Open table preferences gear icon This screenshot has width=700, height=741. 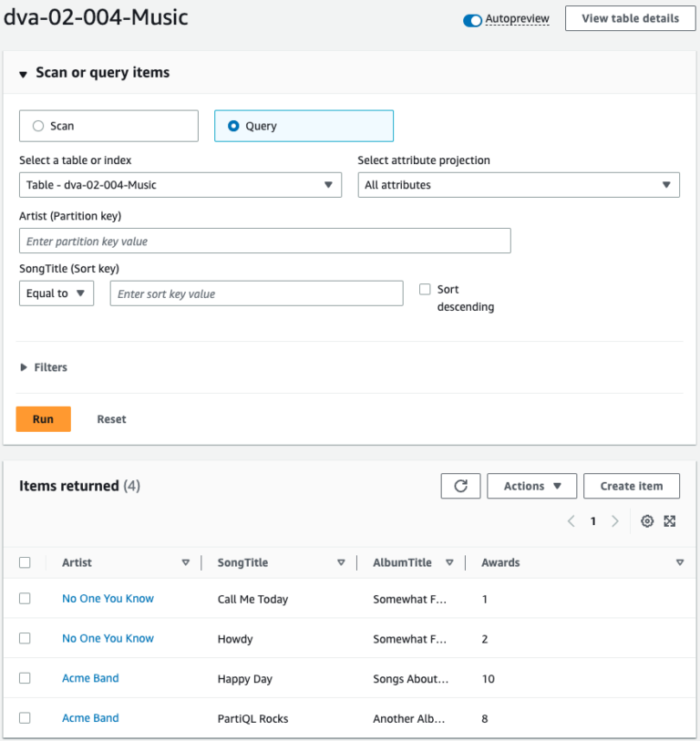click(647, 521)
